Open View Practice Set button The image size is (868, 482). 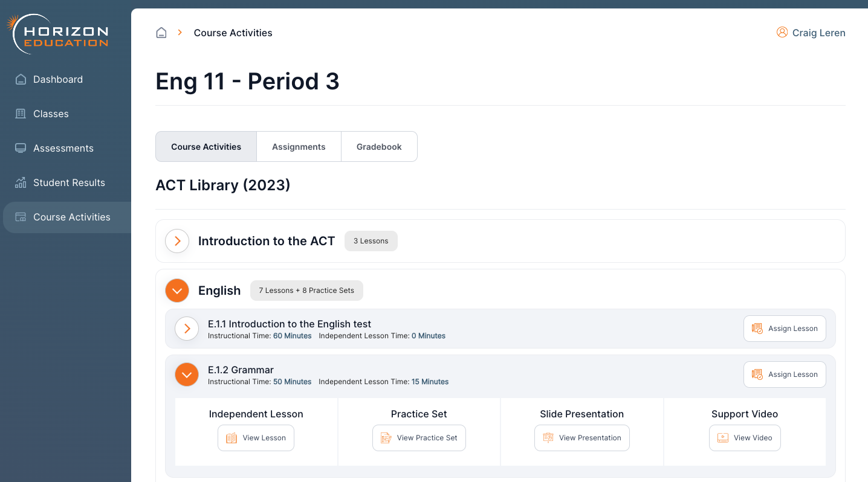419,438
